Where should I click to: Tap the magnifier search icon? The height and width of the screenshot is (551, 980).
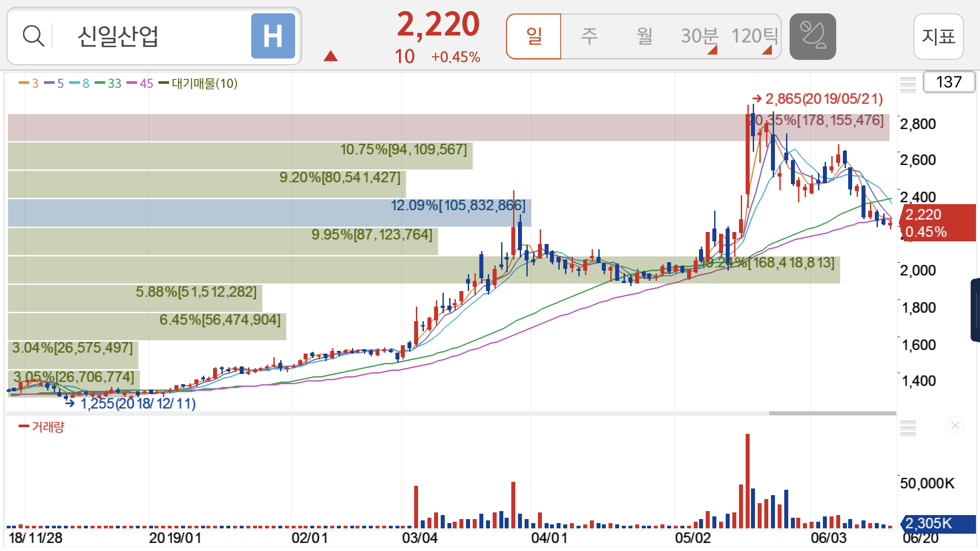(33, 36)
